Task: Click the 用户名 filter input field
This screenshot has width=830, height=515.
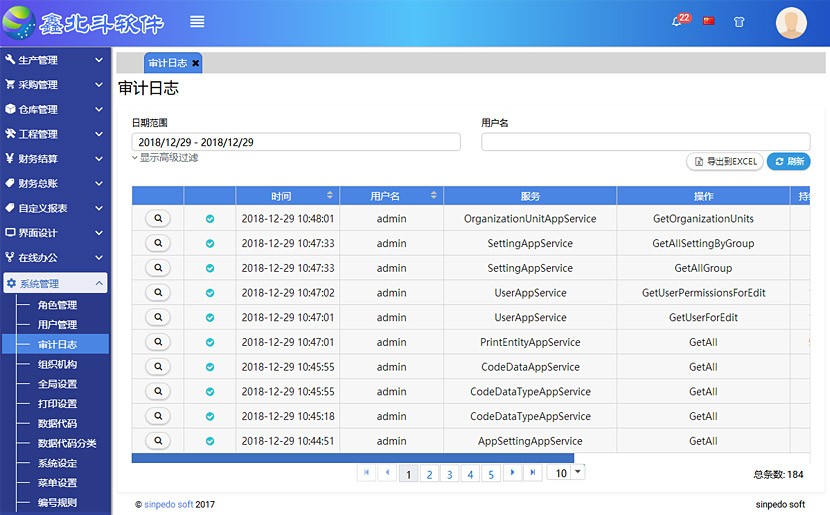Action: coord(645,142)
